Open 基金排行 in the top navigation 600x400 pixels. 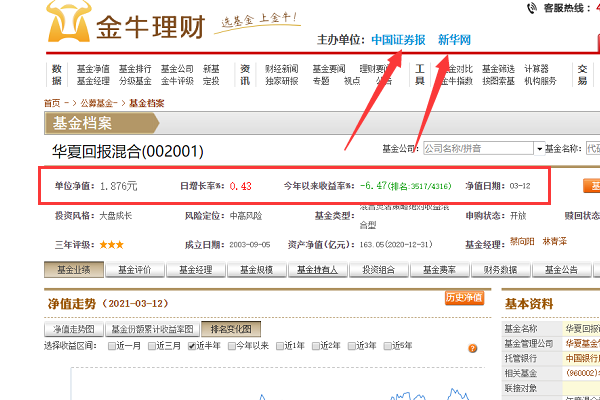tap(135, 69)
